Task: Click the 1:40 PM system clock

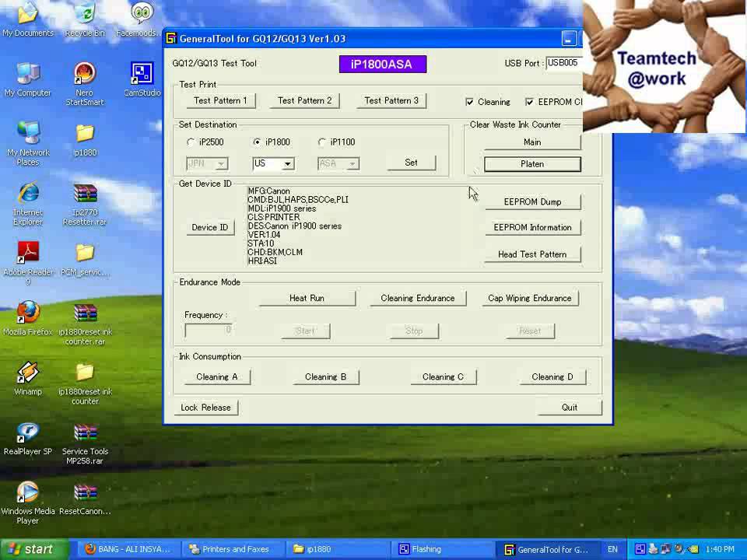Action: click(719, 549)
